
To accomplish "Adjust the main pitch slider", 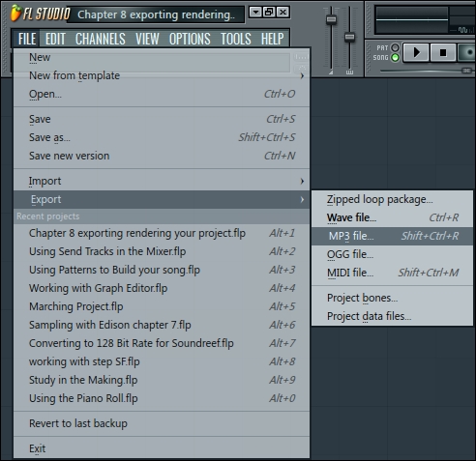I will 349,38.
